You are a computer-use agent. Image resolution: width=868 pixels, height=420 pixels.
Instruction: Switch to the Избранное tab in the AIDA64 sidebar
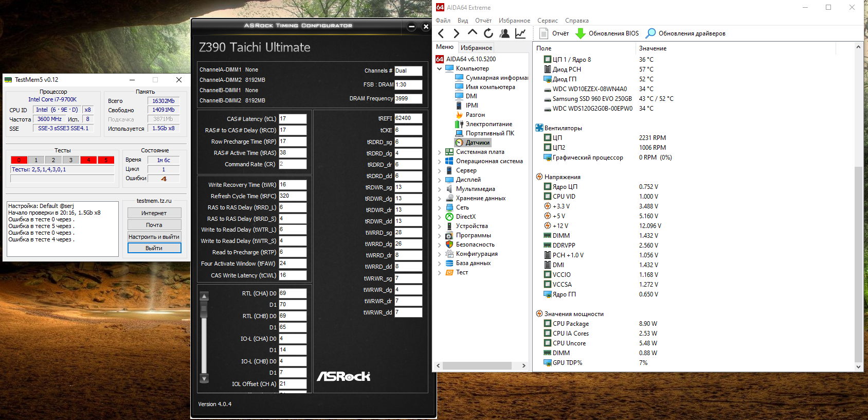(x=476, y=48)
